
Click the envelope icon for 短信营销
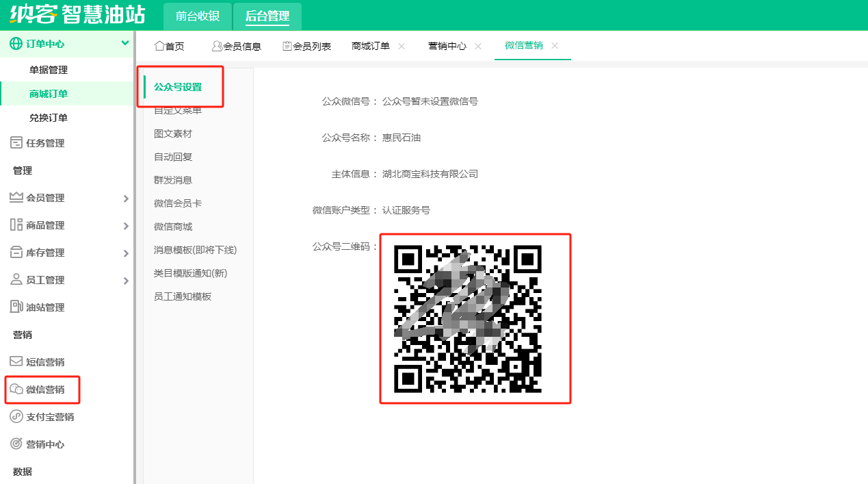click(x=16, y=361)
